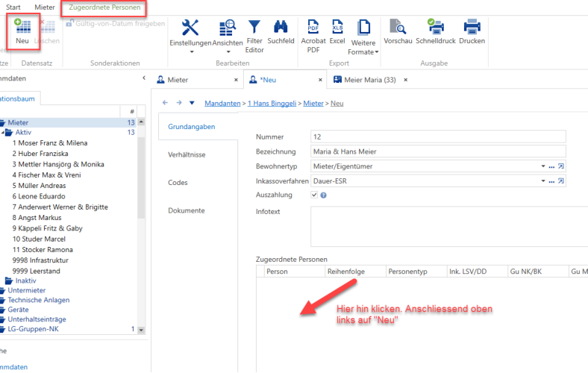Viewport: 588px width, 373px height.
Task: Toggle the Auszahlung checkbox
Action: tap(314, 195)
